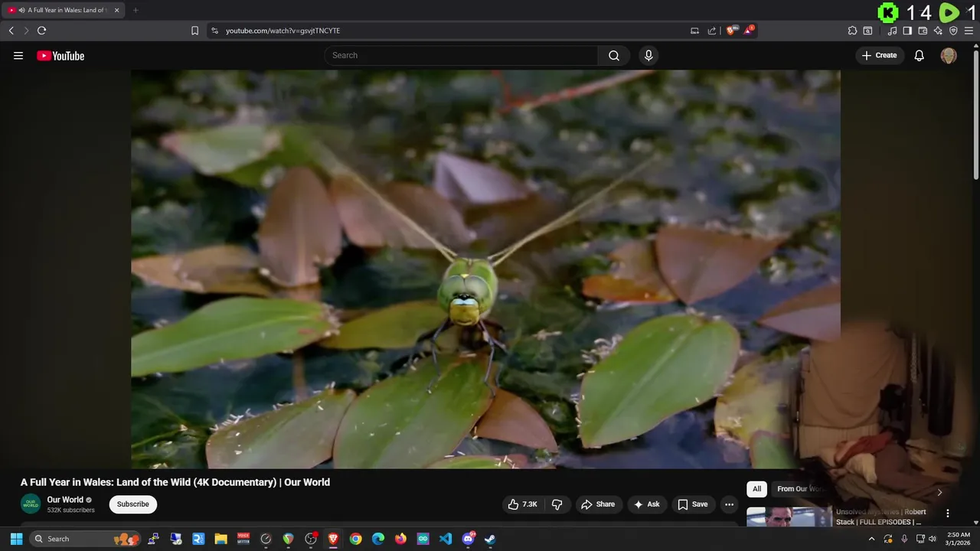
Task: Open Brave Wallet icon
Action: 923,31
